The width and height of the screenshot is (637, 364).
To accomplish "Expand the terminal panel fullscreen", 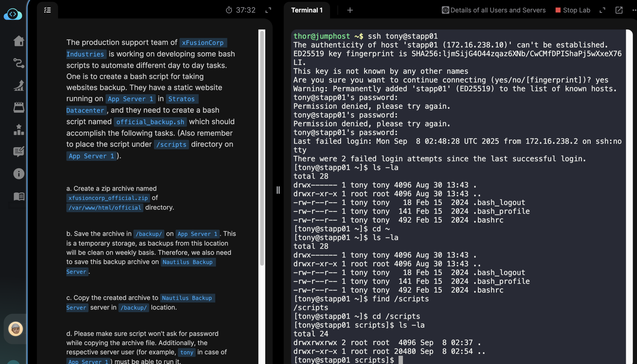I will pyautogui.click(x=602, y=10).
